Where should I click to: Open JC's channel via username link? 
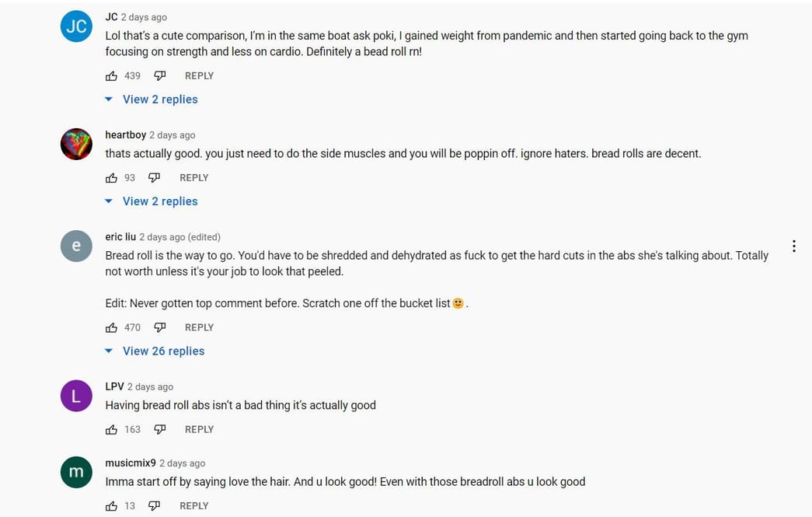tap(111, 16)
